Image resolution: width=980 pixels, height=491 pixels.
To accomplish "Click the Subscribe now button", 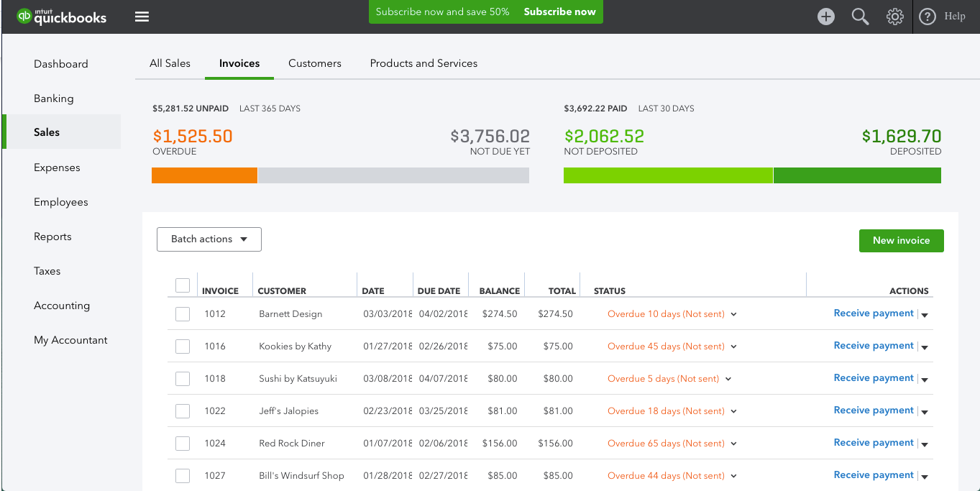I will [559, 12].
